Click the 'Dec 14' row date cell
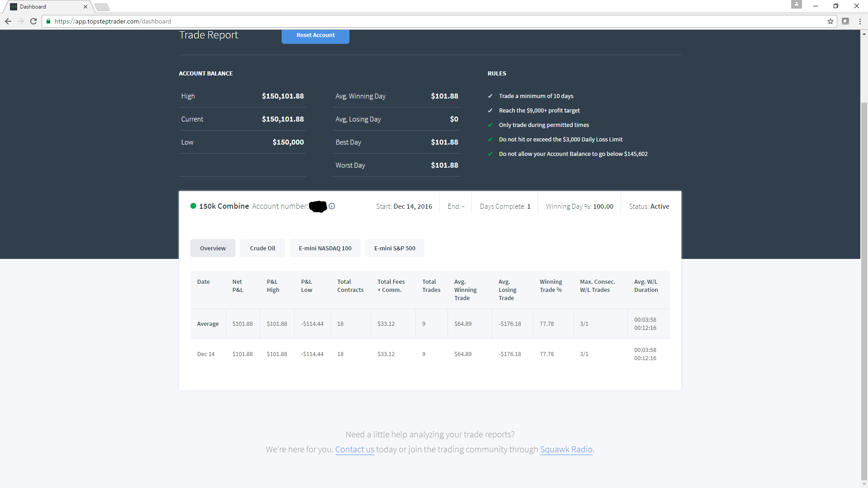Image resolution: width=868 pixels, height=488 pixels. click(x=206, y=354)
